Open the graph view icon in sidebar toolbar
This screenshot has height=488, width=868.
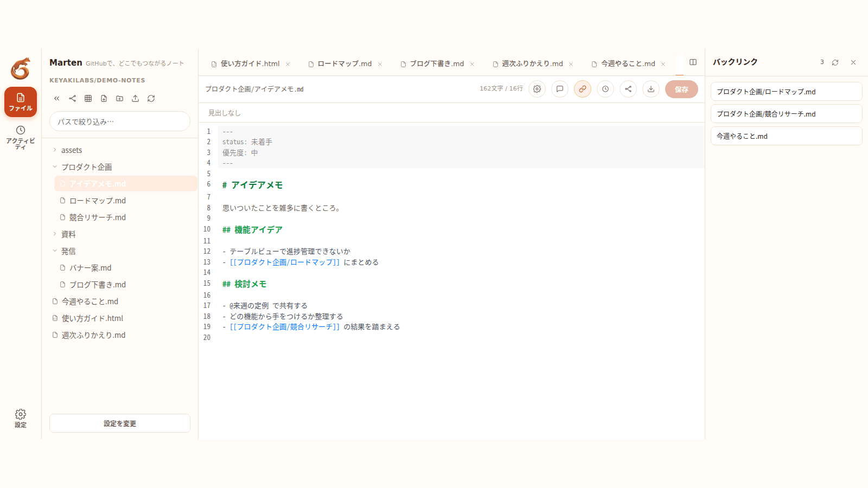pos(72,98)
